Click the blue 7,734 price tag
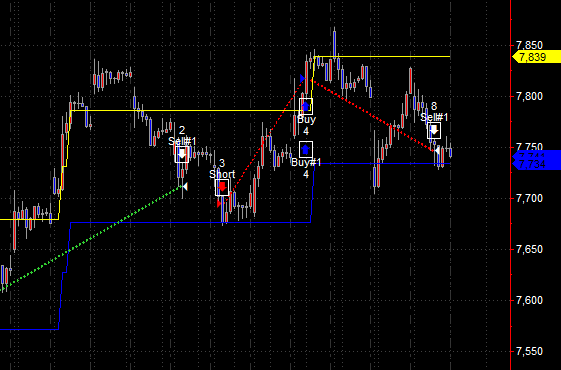 536,164
